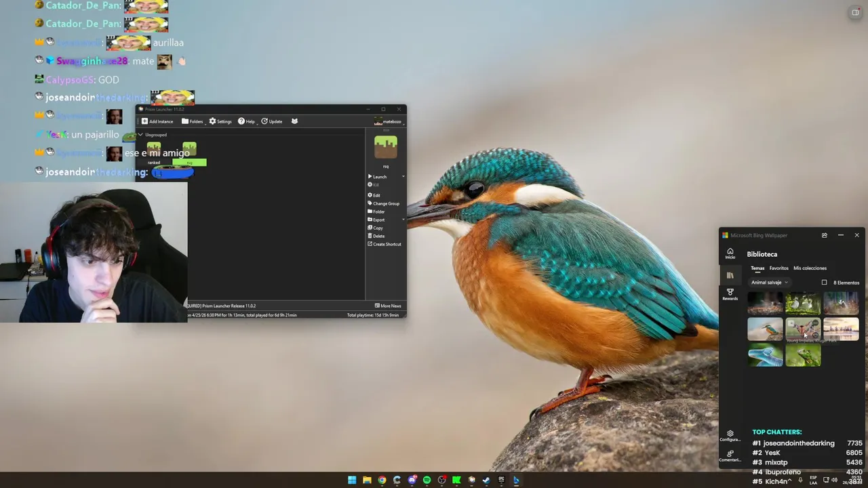Open more options on the impalas thumbnail
The width and height of the screenshot is (868, 488).
[815, 324]
